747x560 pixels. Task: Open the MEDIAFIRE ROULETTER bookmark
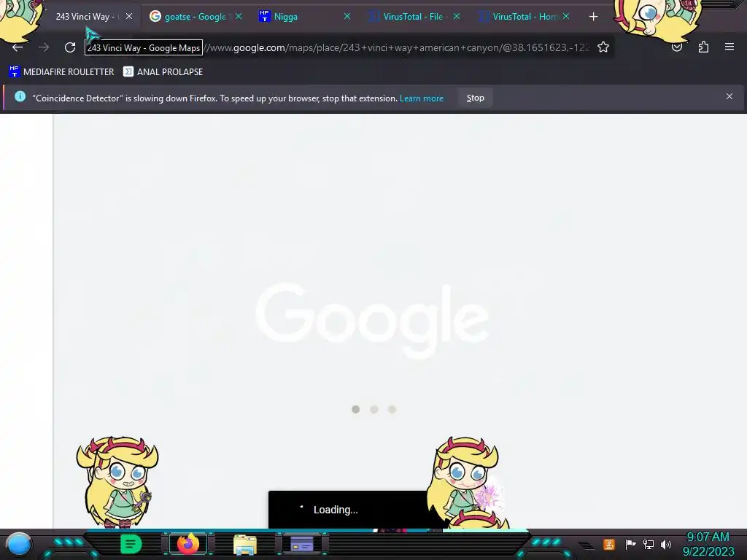tap(61, 72)
